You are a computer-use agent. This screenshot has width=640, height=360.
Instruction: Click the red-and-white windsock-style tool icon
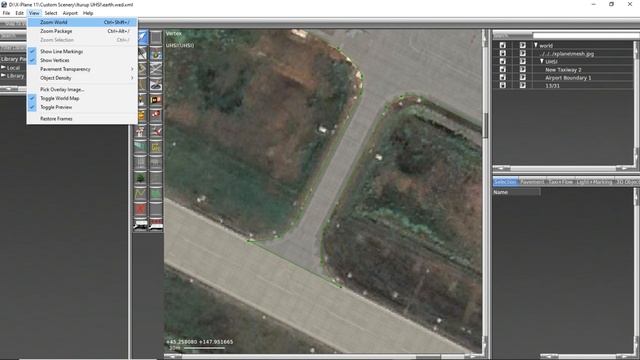click(156, 116)
